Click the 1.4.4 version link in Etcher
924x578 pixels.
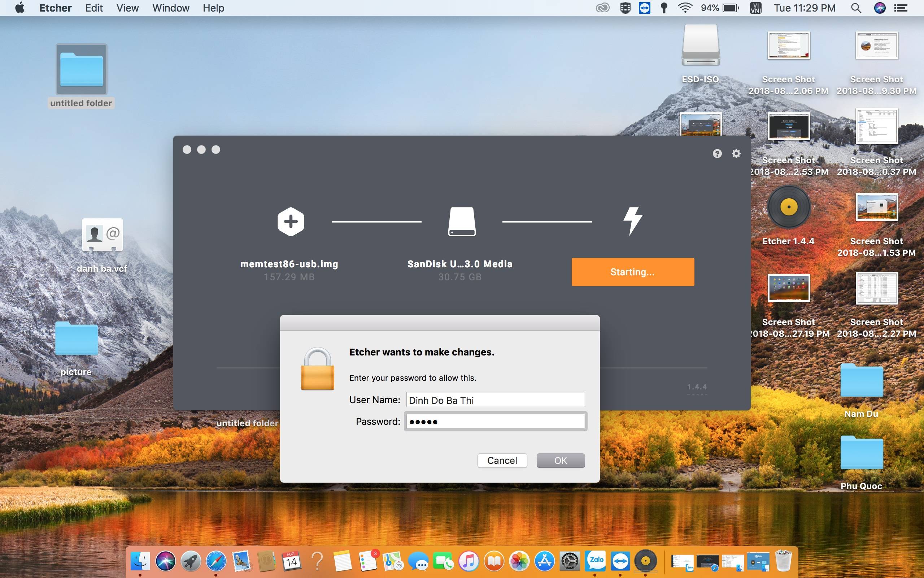(697, 387)
